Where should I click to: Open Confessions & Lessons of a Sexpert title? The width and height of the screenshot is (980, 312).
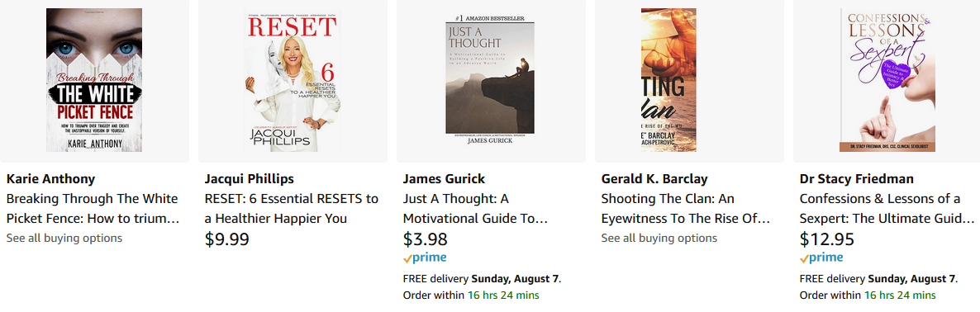pos(887,209)
